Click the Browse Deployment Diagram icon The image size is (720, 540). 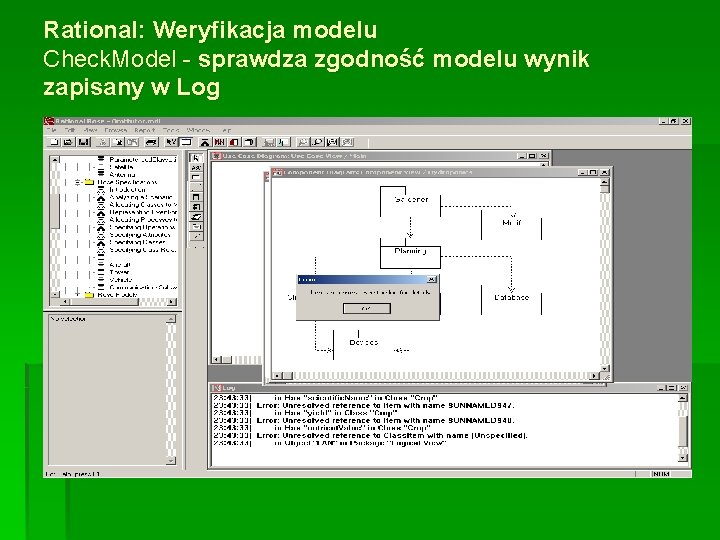point(249,142)
